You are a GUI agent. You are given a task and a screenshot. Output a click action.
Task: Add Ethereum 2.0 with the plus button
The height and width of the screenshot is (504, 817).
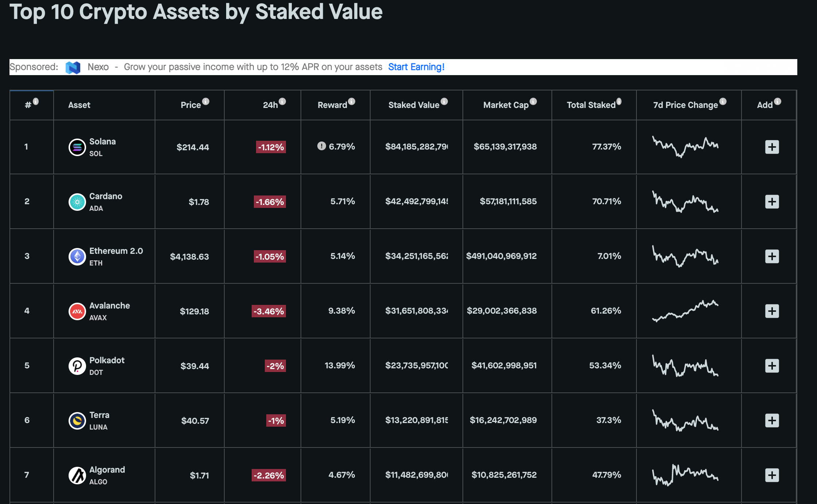tap(772, 256)
